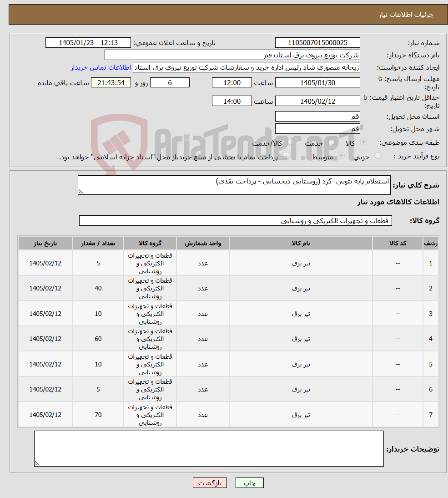Click تیر برق in row 2
This screenshot has width=448, height=498.
click(x=301, y=289)
